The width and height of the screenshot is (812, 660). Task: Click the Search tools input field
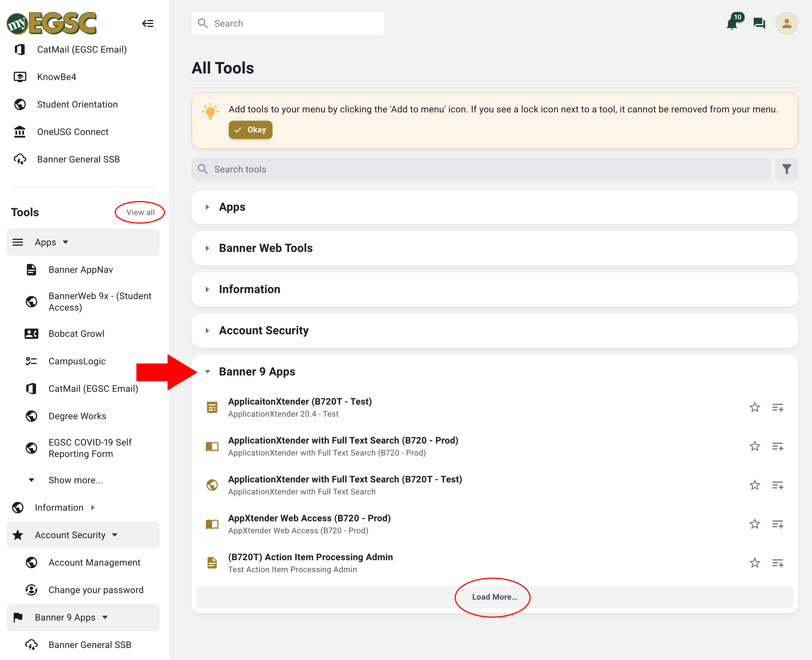click(481, 169)
